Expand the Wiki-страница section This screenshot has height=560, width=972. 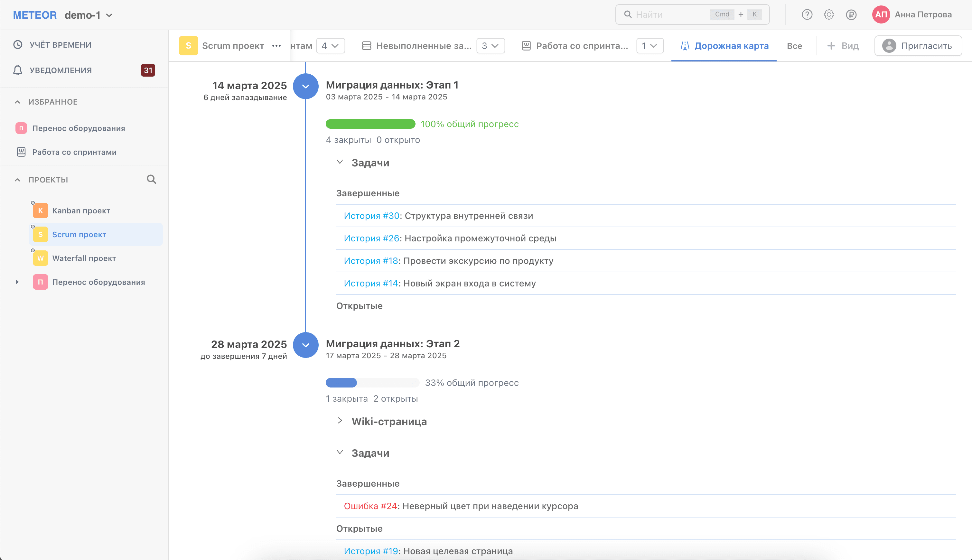(x=340, y=421)
